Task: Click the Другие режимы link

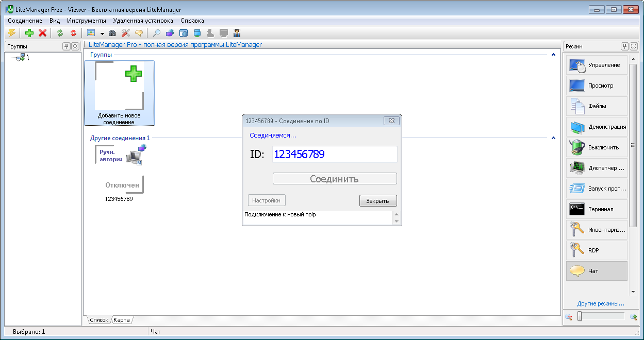Action: point(601,303)
